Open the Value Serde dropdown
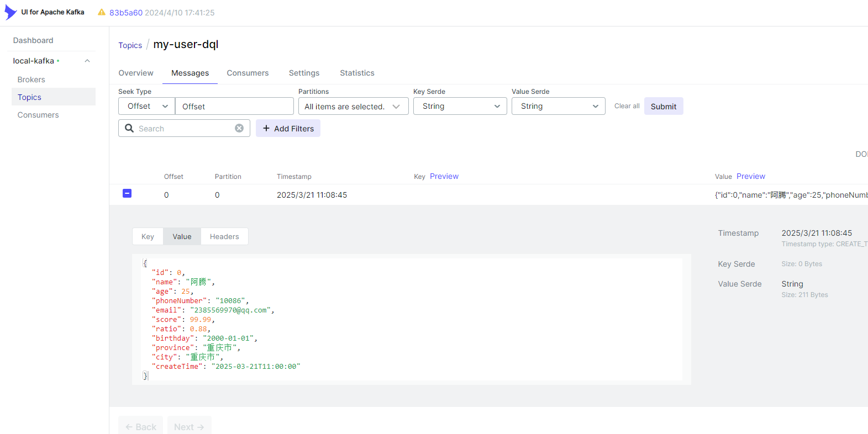The image size is (868, 434). tap(558, 106)
